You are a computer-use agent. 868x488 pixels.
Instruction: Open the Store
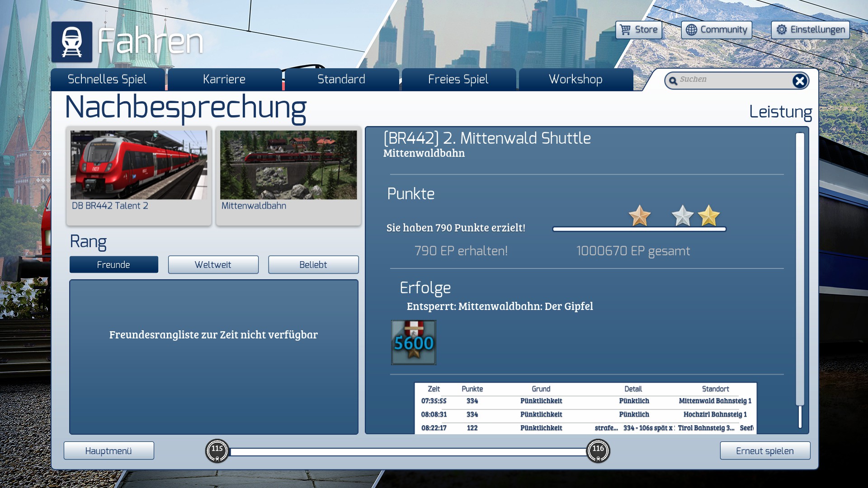point(638,30)
